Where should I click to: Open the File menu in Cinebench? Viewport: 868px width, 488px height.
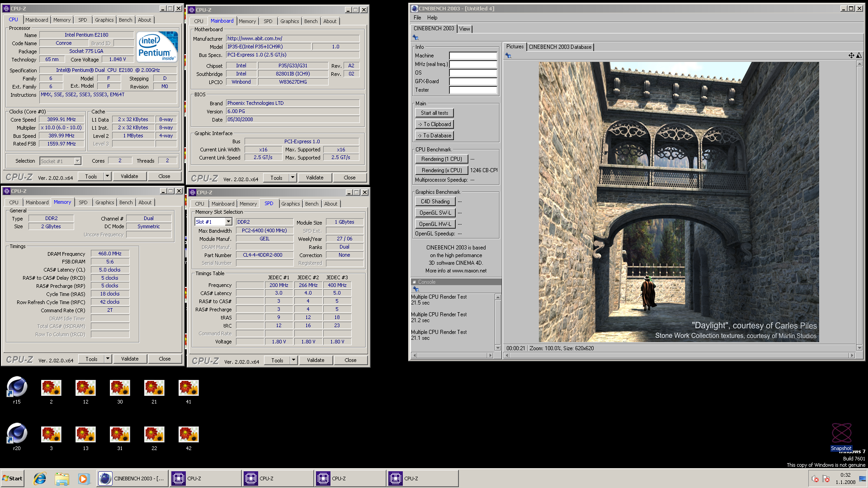[x=417, y=18]
